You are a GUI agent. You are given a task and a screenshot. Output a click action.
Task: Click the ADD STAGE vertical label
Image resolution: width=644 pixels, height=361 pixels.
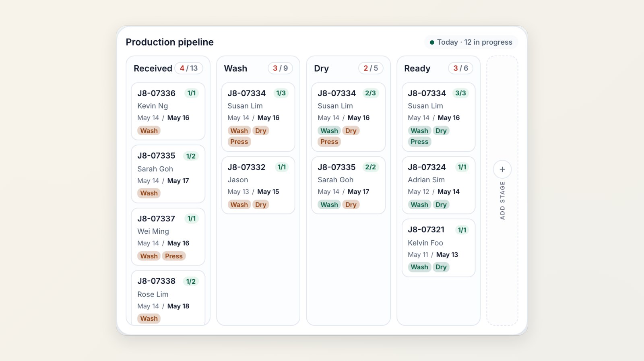click(x=502, y=200)
